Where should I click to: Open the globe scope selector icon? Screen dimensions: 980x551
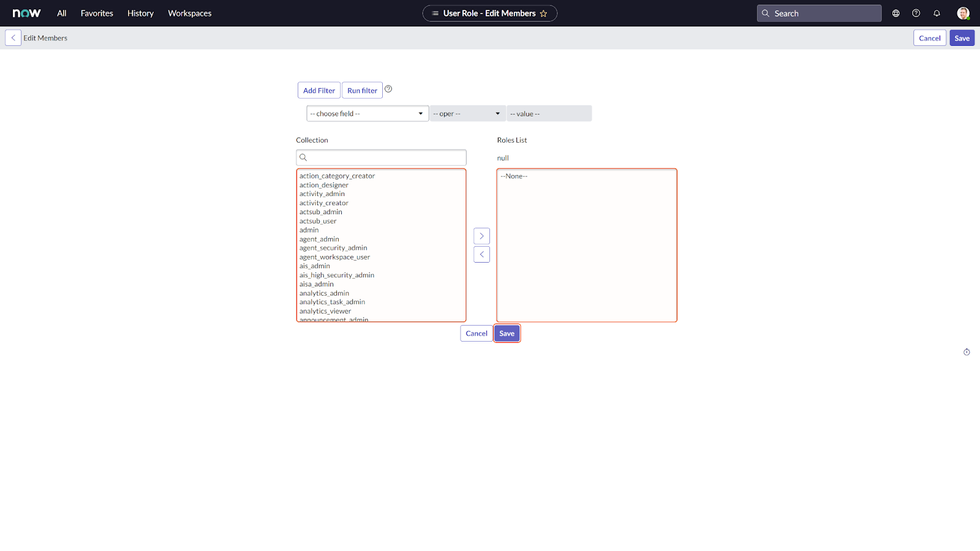[x=895, y=13]
